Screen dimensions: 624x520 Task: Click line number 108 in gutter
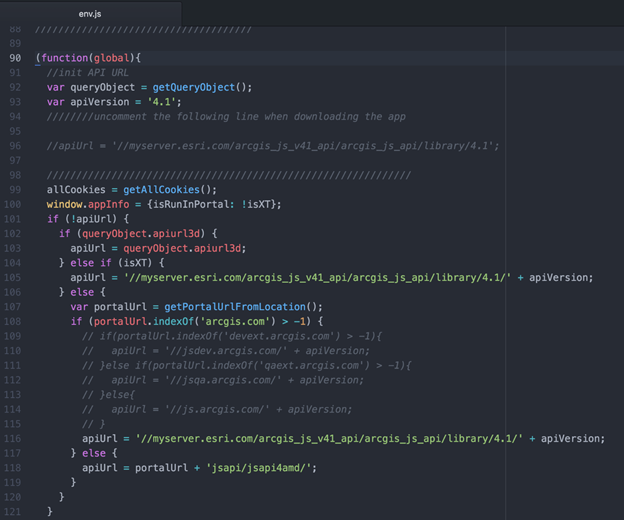(12, 321)
